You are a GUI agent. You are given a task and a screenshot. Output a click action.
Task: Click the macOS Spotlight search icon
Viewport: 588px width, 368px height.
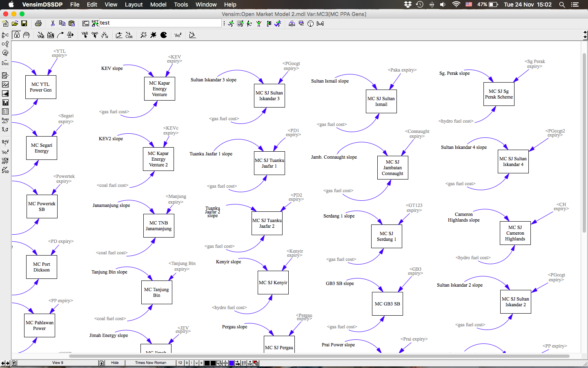(x=562, y=4)
